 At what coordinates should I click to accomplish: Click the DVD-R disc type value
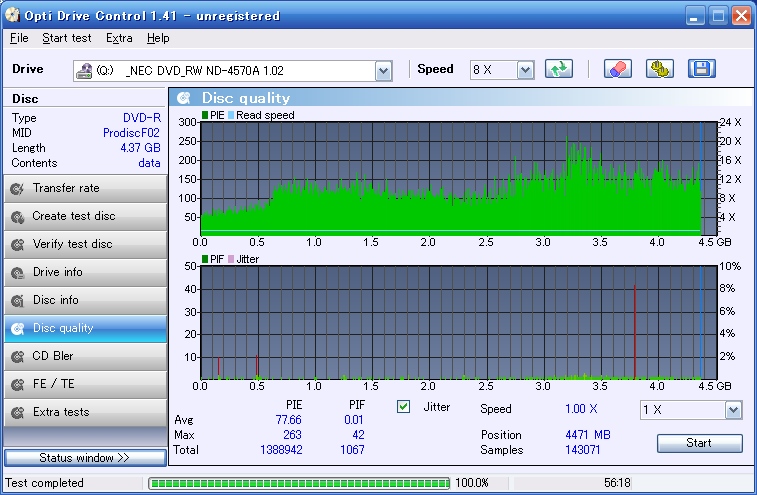tap(142, 118)
